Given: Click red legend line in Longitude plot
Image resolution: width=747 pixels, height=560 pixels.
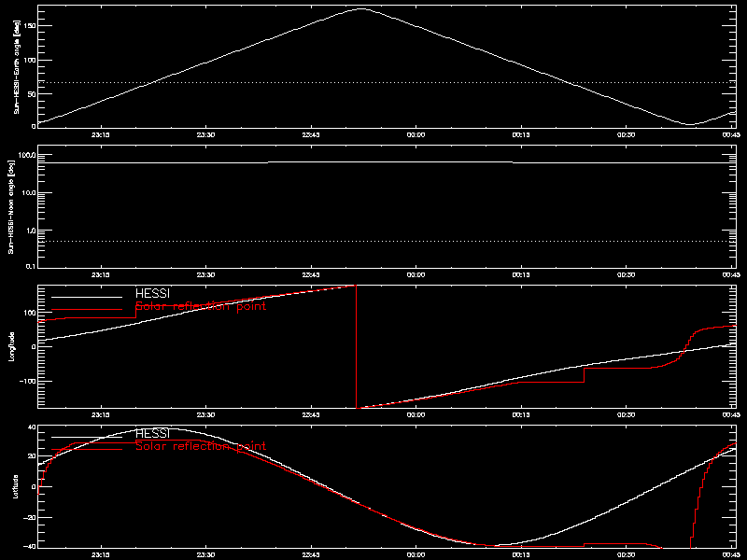Looking at the screenshot, I should (87, 310).
